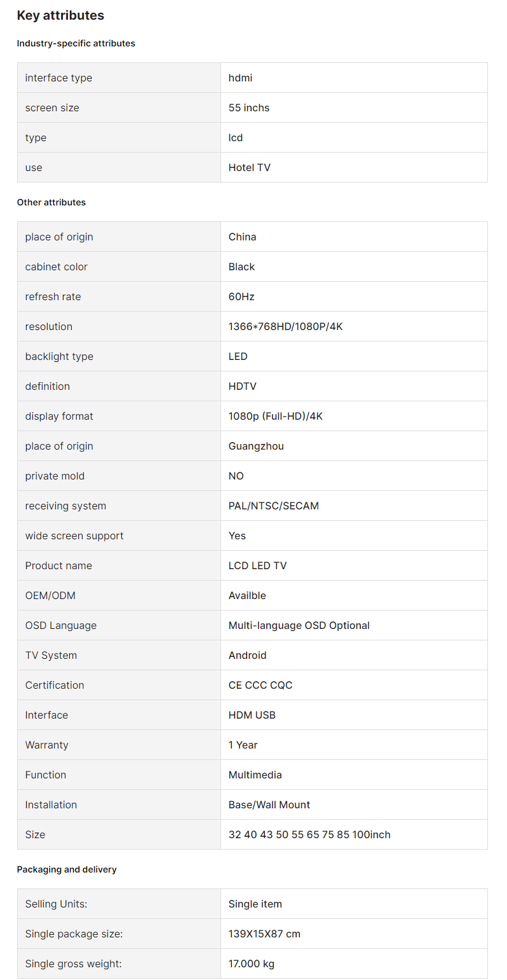The height and width of the screenshot is (980, 507).
Task: Select the hdmi interface type value
Action: [240, 78]
